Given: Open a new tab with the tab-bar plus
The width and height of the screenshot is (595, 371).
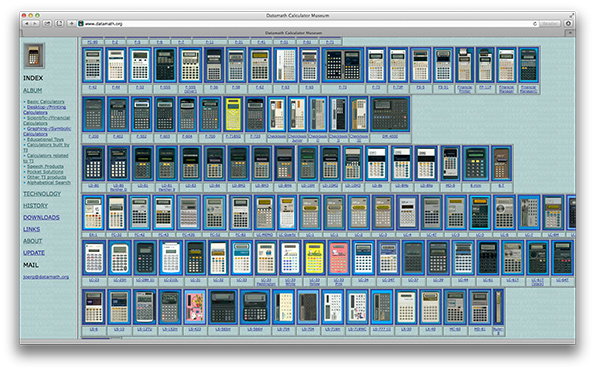Looking at the screenshot, I should [570, 33].
